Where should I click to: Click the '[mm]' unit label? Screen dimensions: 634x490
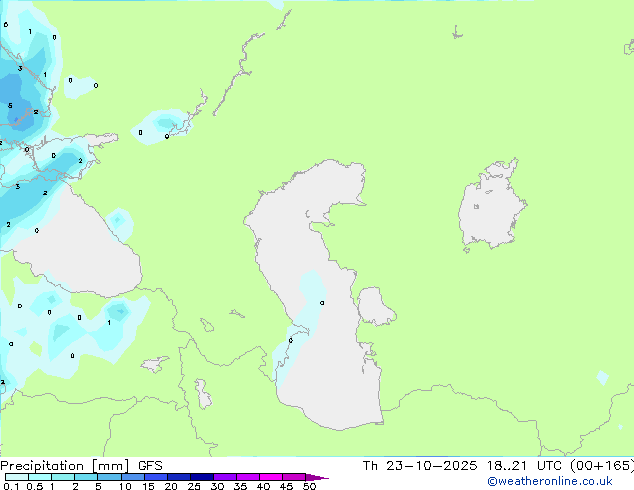pos(111,466)
